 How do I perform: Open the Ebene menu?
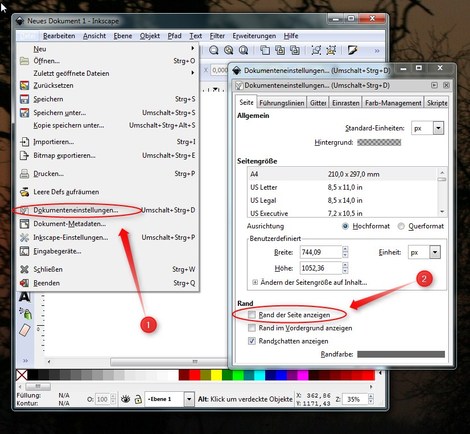click(123, 36)
